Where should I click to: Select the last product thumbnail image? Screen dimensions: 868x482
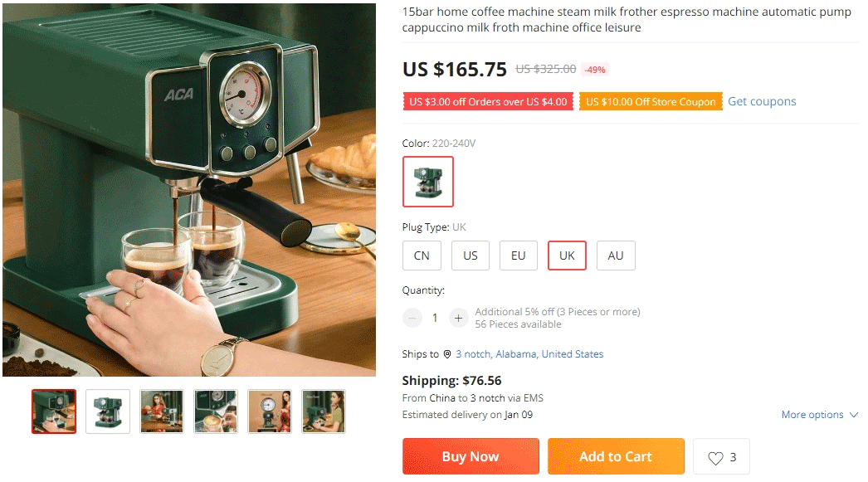[324, 411]
